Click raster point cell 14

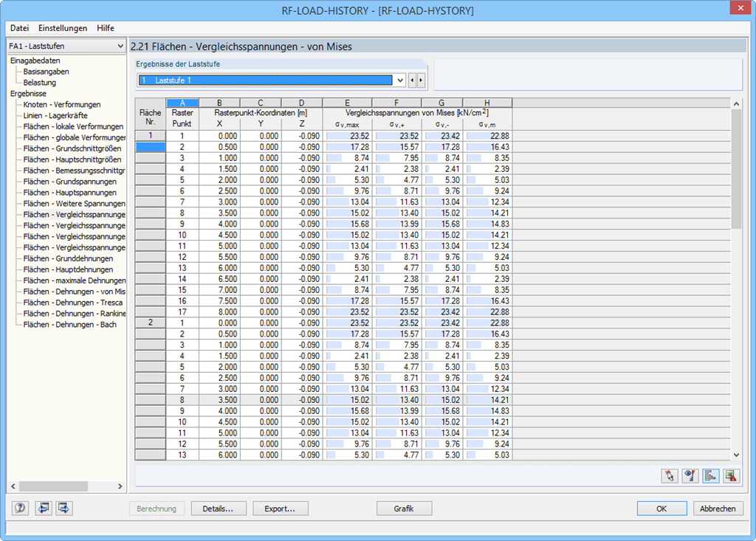pyautogui.click(x=182, y=279)
